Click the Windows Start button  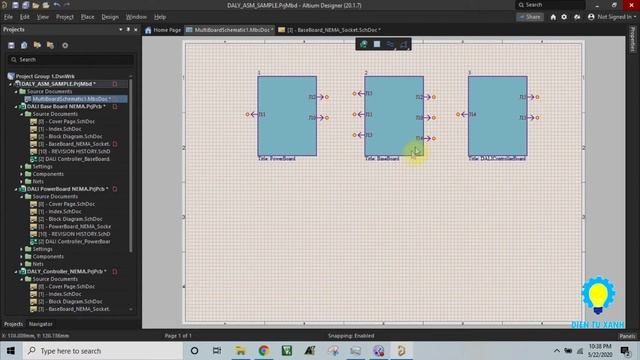pyautogui.click(x=11, y=351)
